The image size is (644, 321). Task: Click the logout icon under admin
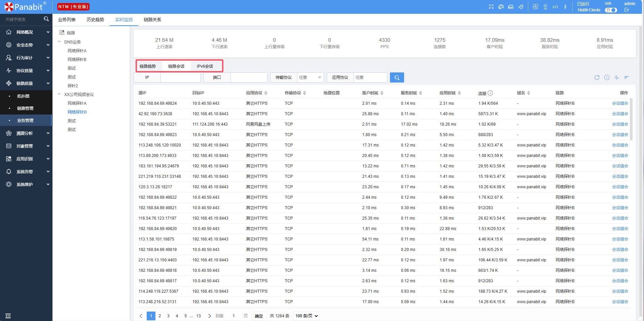coord(627,10)
